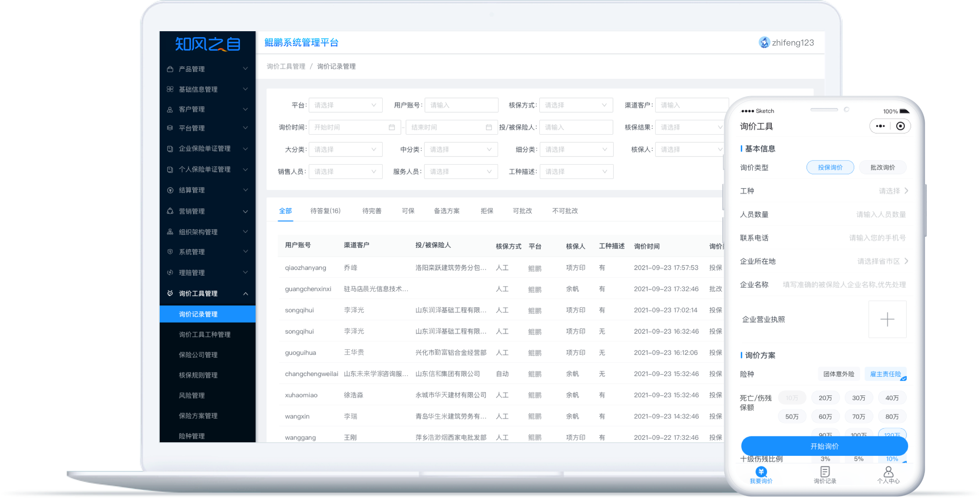Click the mini-program close target icon

pos(900,126)
